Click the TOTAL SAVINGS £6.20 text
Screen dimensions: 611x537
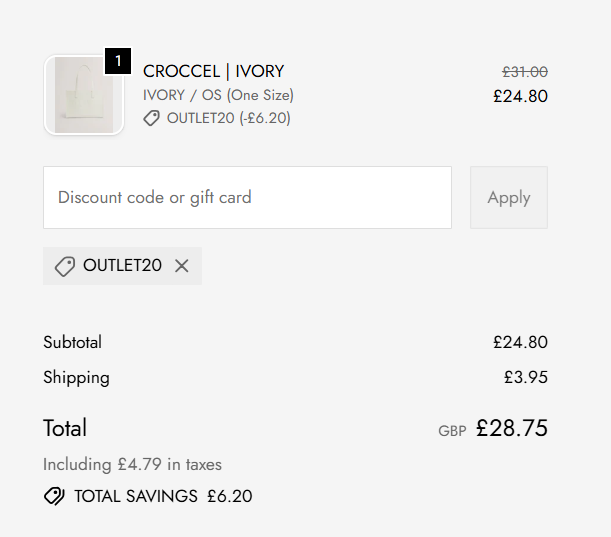coord(163,496)
